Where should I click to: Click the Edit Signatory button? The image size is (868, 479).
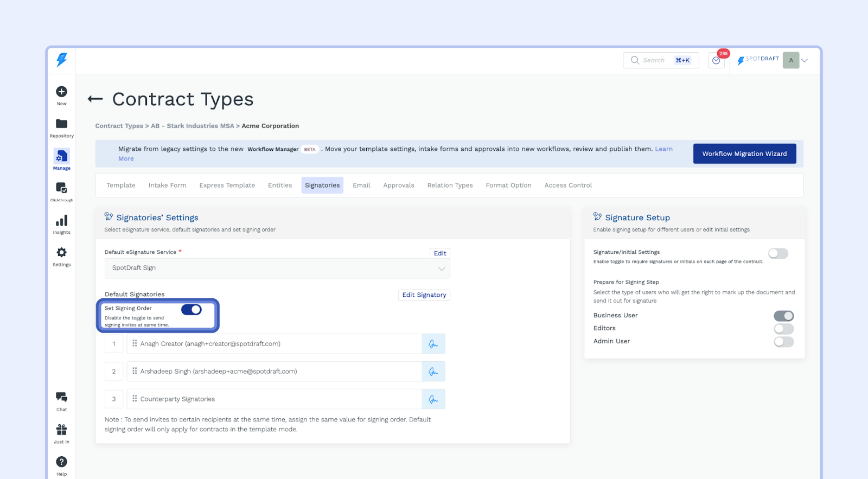[x=424, y=295]
